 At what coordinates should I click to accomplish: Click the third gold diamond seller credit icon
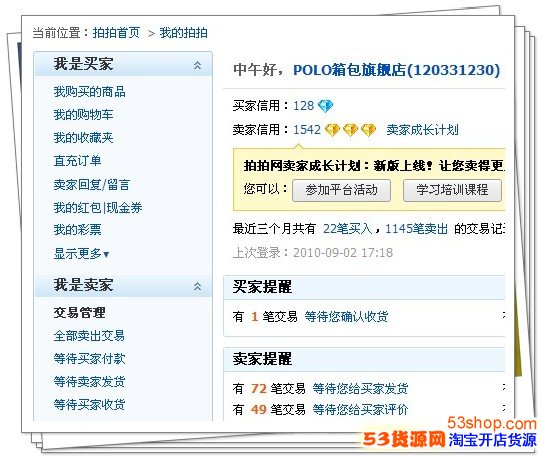pyautogui.click(x=368, y=130)
